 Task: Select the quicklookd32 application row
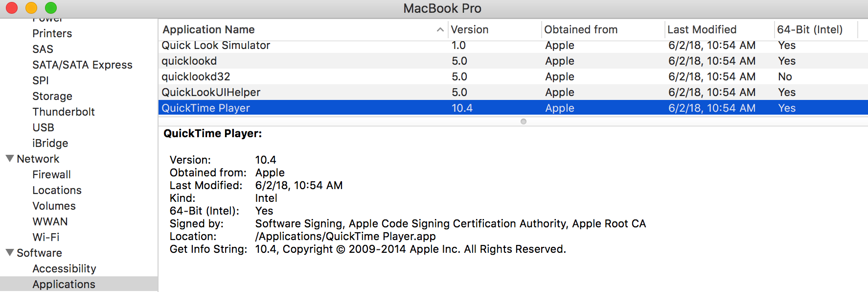[x=513, y=76]
